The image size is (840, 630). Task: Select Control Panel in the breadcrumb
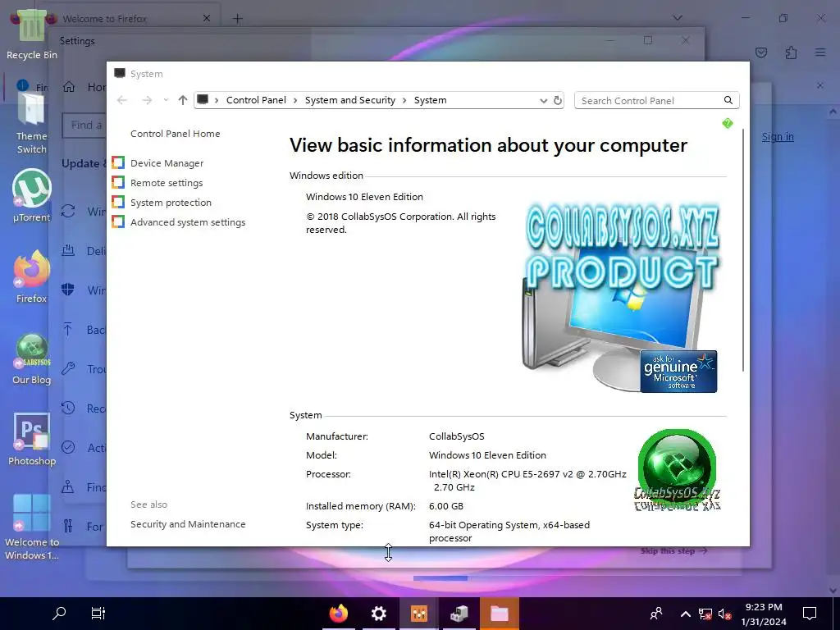point(256,100)
